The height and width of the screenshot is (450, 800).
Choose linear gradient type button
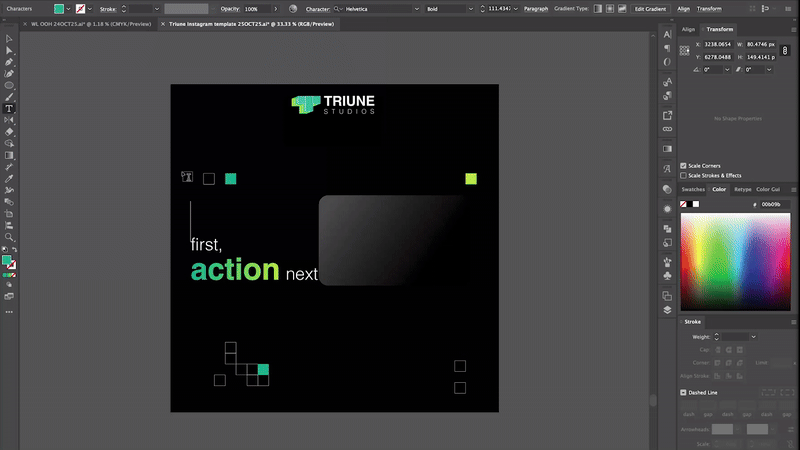pyautogui.click(x=597, y=9)
